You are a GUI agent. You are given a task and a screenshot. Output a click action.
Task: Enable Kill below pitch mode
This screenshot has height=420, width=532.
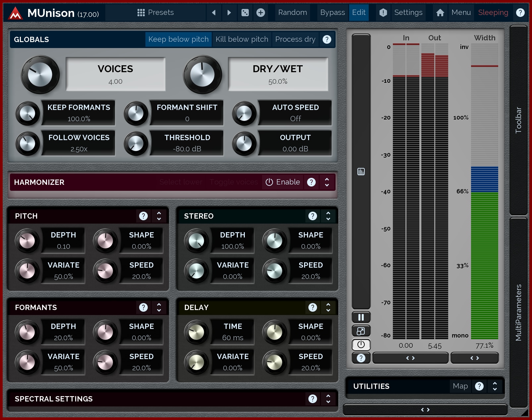click(x=241, y=39)
